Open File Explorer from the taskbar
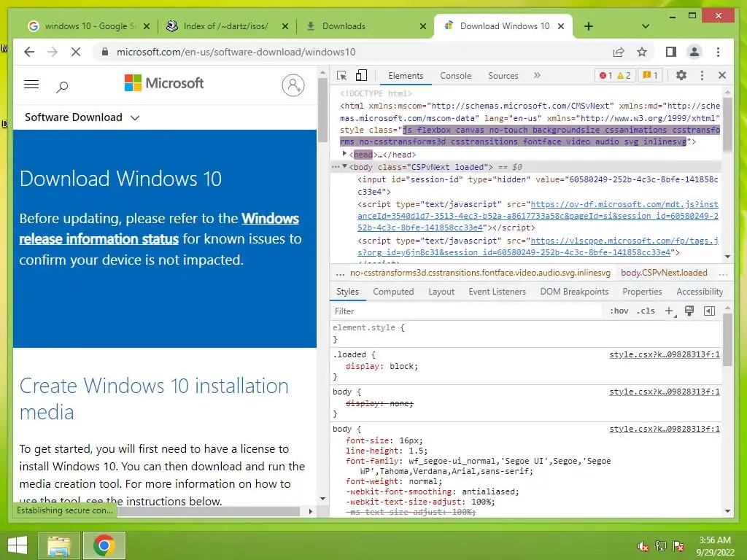 coord(59,545)
